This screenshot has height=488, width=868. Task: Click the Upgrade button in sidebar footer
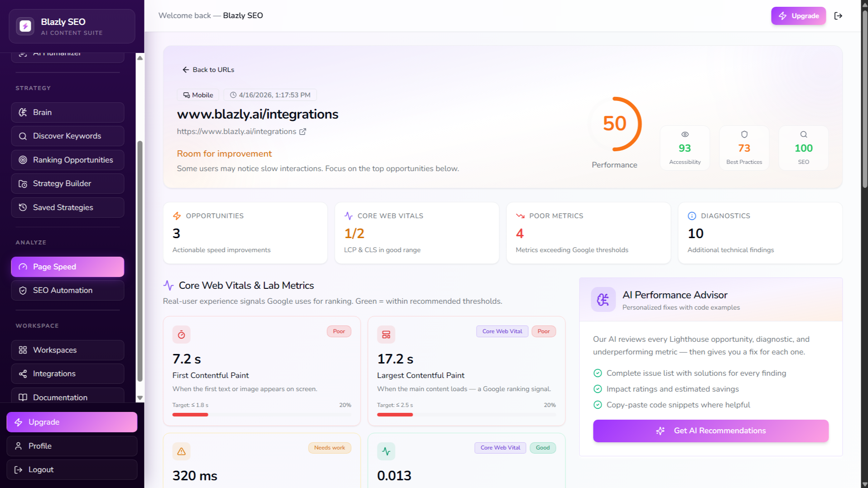(72, 422)
